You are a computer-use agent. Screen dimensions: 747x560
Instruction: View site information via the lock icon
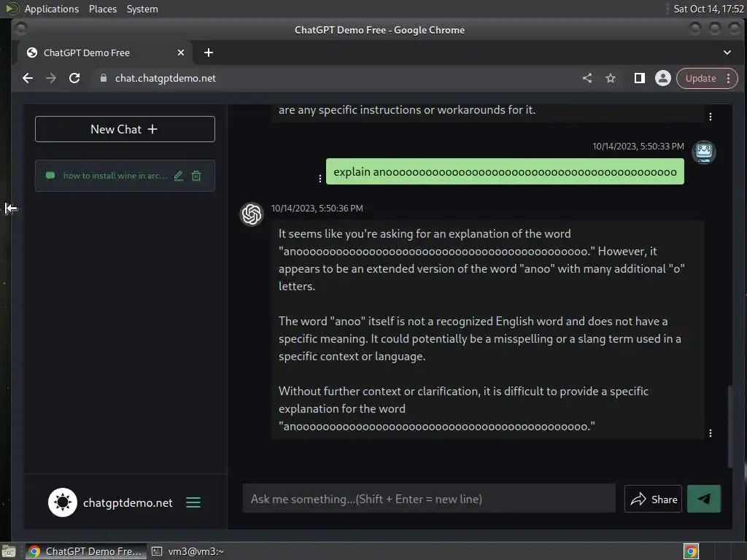pyautogui.click(x=104, y=78)
